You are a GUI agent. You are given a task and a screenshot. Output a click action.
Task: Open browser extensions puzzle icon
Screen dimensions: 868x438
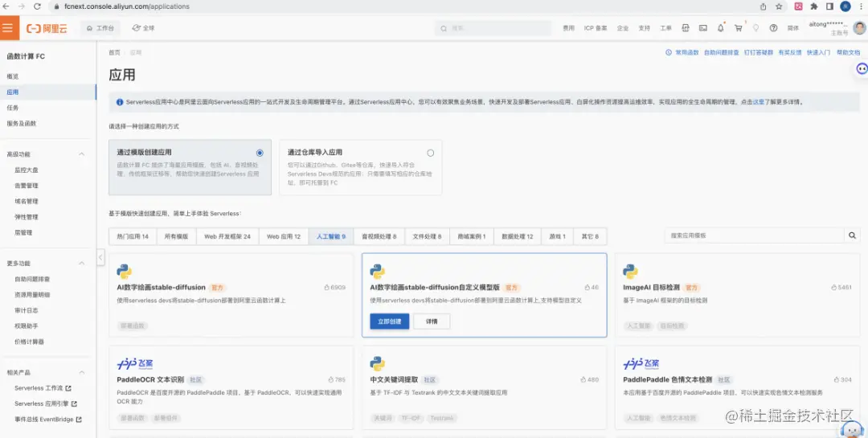[x=813, y=6]
